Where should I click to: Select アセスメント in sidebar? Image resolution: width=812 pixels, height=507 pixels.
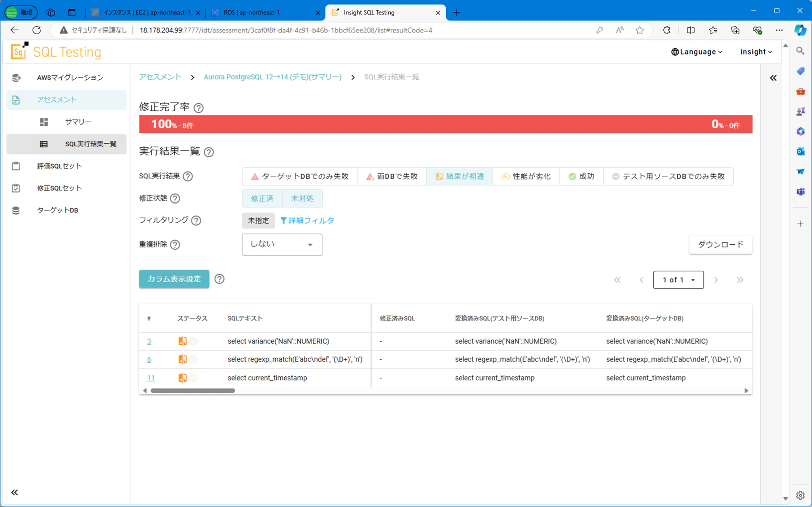pyautogui.click(x=66, y=100)
